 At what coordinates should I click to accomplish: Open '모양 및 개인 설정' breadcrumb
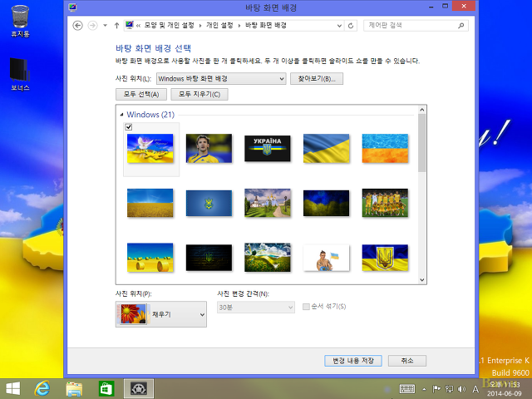tap(170, 26)
